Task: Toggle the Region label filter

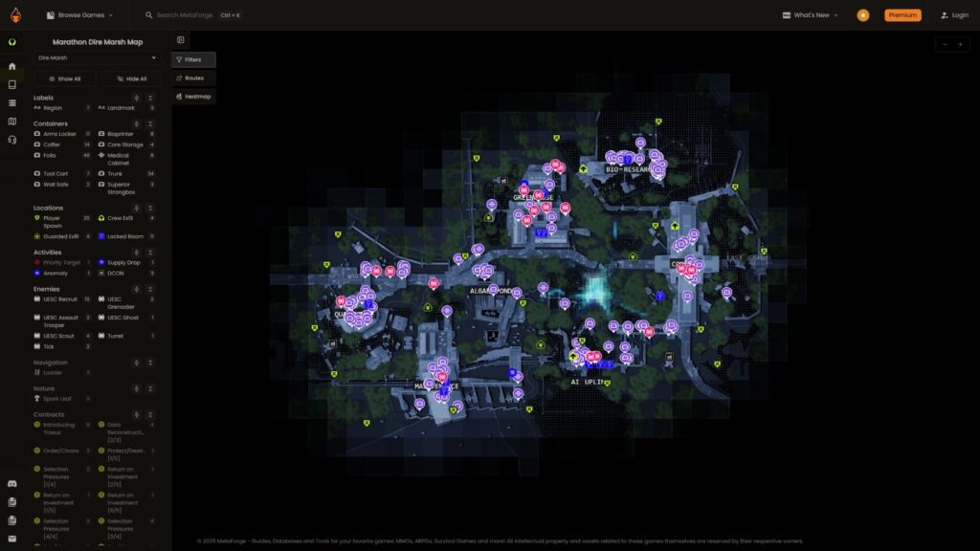Action: pos(62,108)
